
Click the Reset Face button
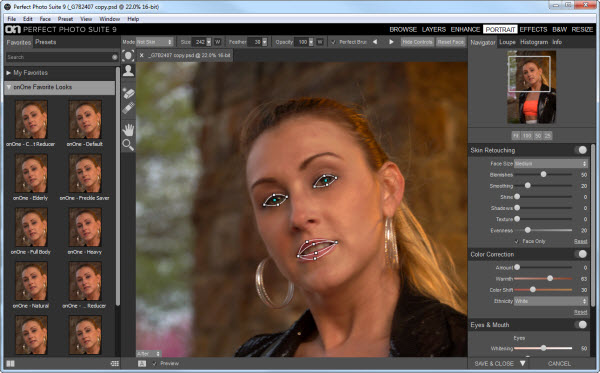coord(451,42)
